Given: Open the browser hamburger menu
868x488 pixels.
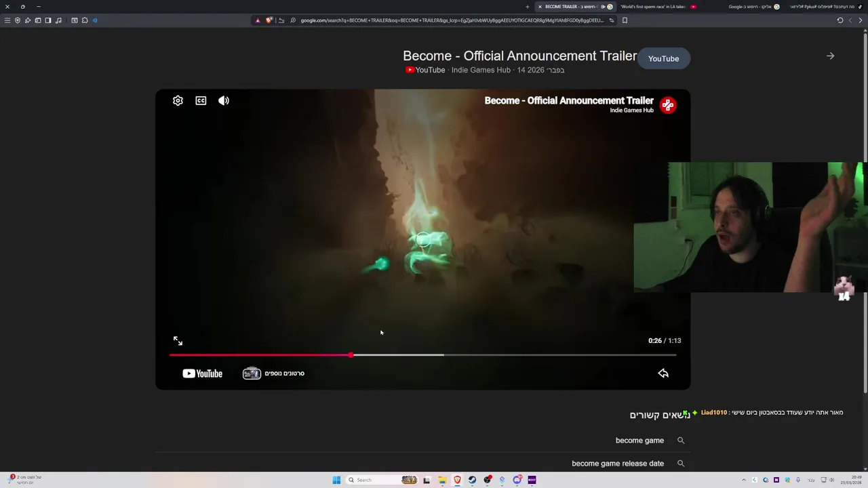Looking at the screenshot, I should [x=7, y=20].
